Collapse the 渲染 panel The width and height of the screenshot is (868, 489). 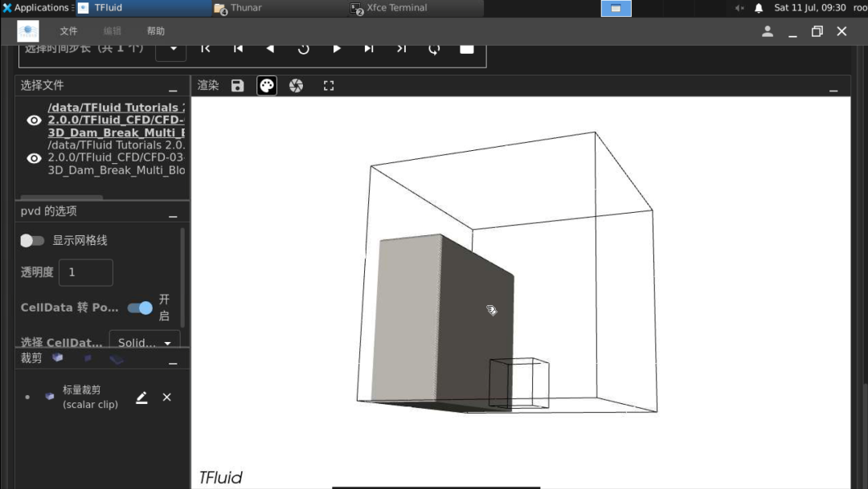pyautogui.click(x=833, y=88)
